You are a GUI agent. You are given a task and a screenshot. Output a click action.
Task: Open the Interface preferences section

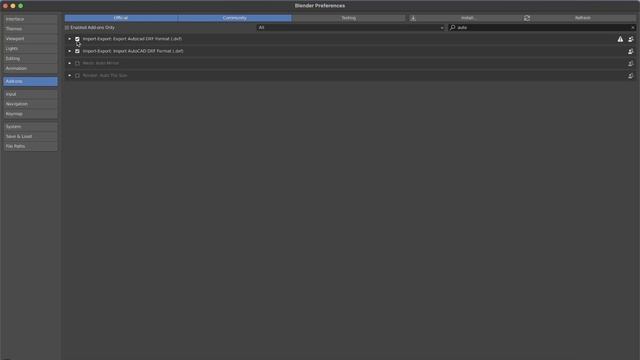tap(30, 19)
